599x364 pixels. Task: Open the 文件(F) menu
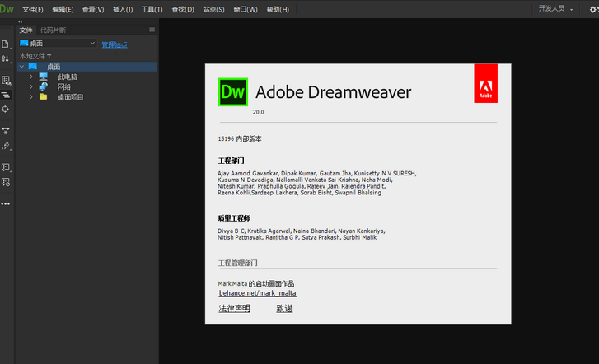click(33, 10)
